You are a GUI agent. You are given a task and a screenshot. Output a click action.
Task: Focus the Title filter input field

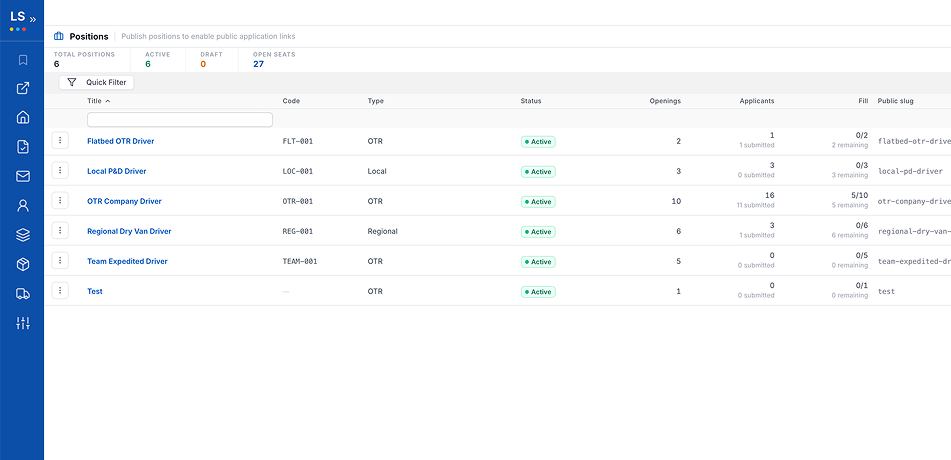pos(180,120)
